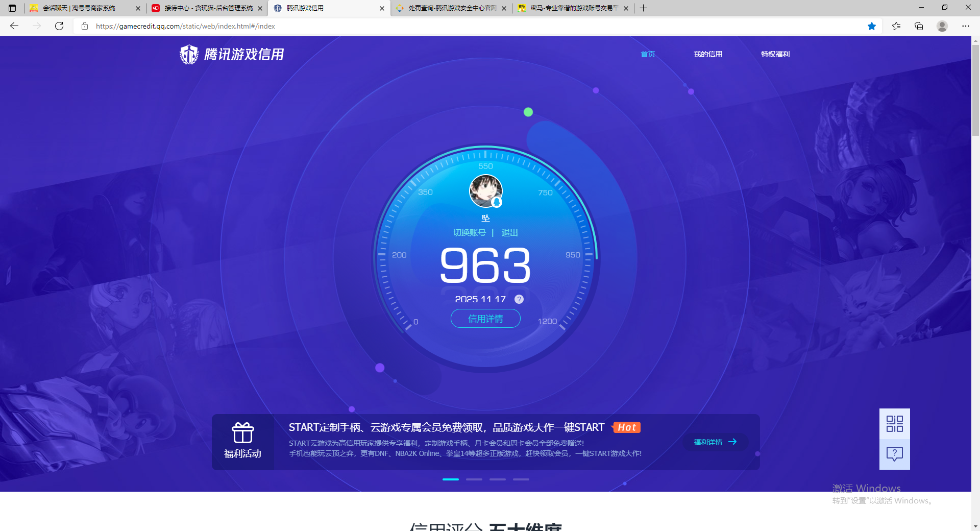Open the browser profile avatar icon
This screenshot has width=980, height=531.
[x=942, y=26]
